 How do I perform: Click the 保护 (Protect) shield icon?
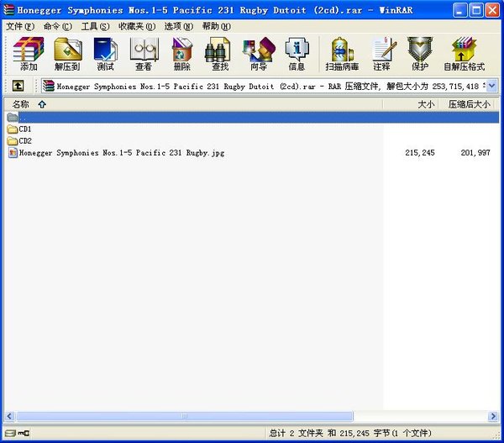420,54
